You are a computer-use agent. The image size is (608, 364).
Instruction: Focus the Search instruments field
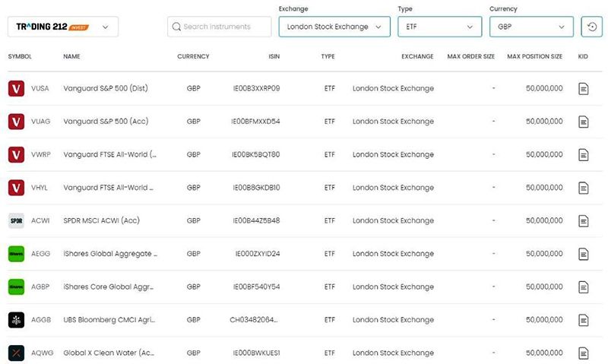[x=220, y=27]
